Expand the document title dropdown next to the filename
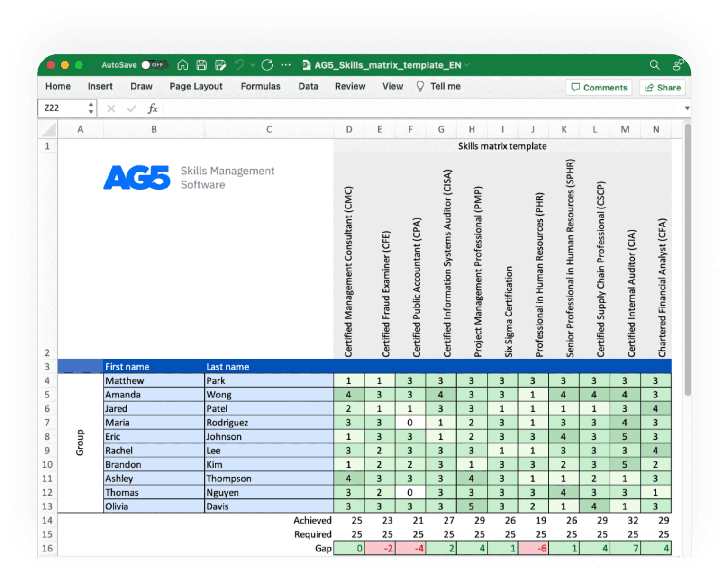The image size is (728, 578). [x=467, y=65]
